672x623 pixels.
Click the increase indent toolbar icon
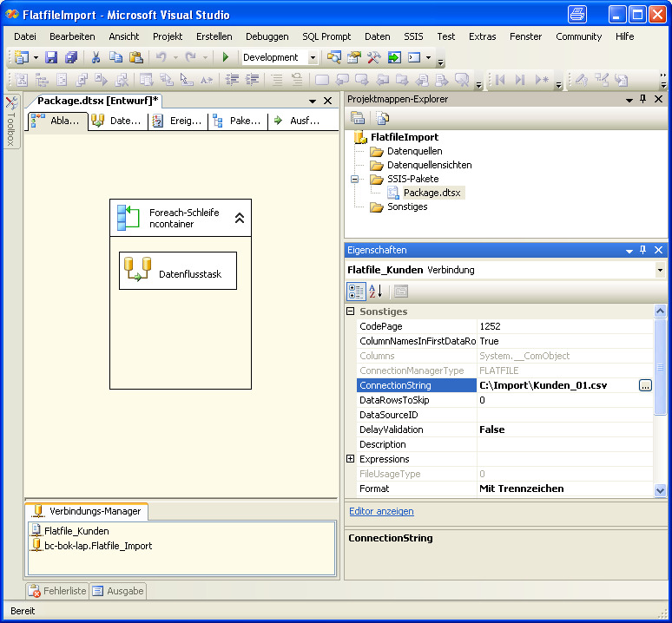click(253, 80)
